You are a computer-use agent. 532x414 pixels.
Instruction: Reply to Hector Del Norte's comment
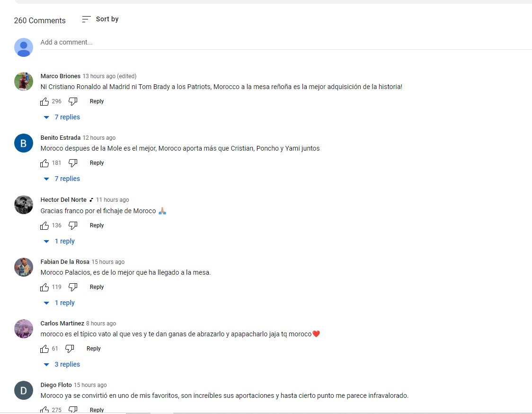(x=97, y=225)
